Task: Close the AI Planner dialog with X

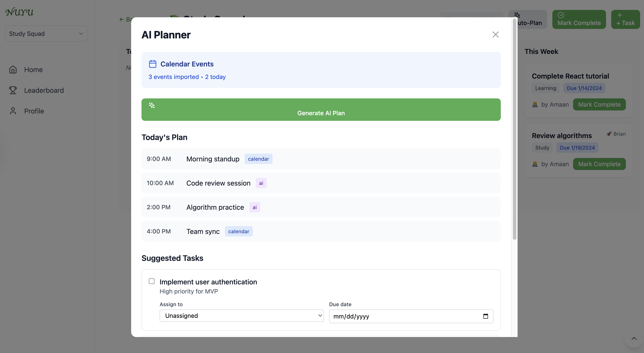Action: [495, 35]
